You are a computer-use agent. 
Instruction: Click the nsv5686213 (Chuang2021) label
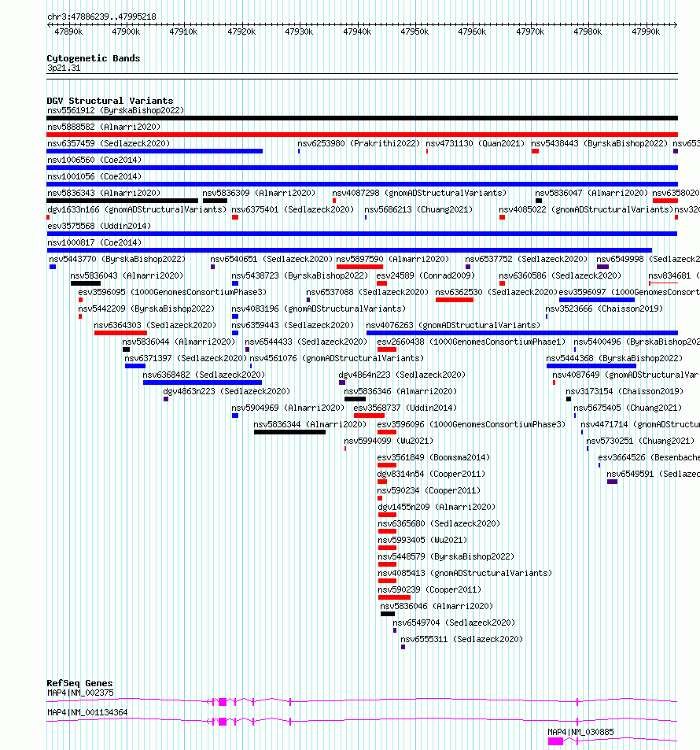coord(418,209)
